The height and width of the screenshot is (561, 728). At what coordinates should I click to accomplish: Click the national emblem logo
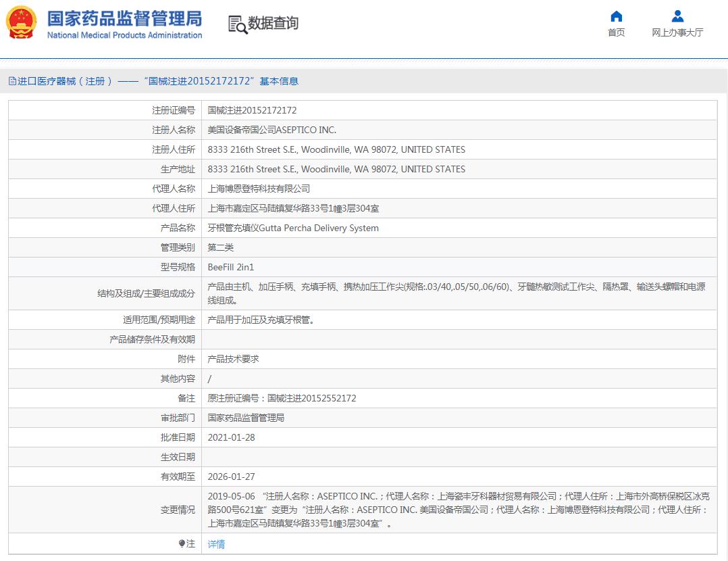click(x=22, y=22)
